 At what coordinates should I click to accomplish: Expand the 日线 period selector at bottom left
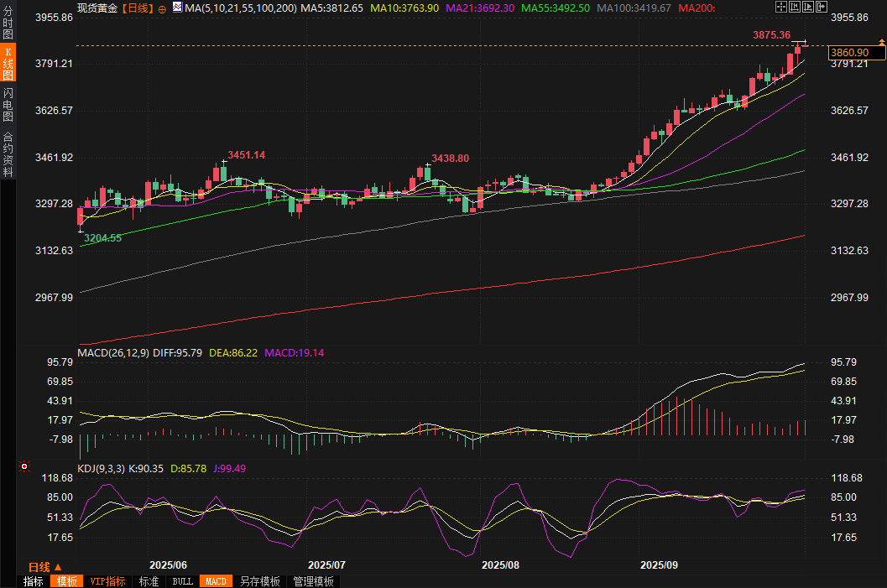45,566
